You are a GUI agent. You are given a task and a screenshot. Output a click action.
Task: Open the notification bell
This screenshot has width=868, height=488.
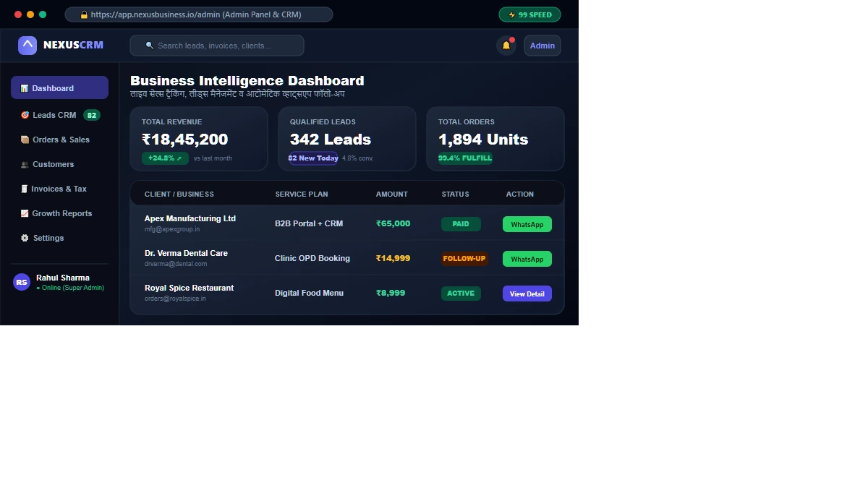point(506,46)
